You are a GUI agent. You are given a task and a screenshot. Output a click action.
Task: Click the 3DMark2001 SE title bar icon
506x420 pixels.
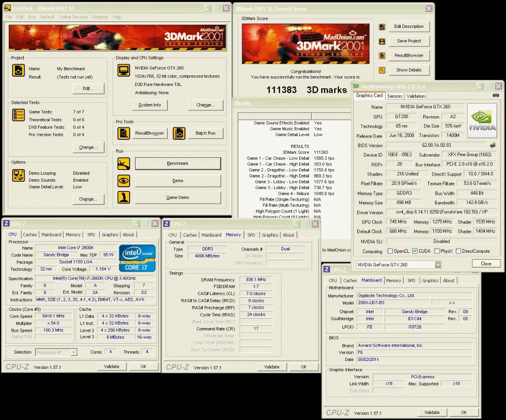point(7,8)
